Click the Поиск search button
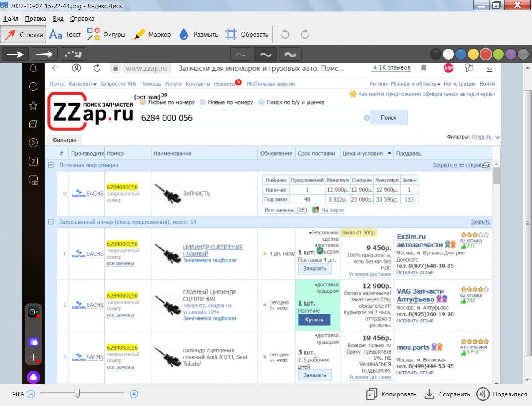532x406 pixels. [x=388, y=117]
